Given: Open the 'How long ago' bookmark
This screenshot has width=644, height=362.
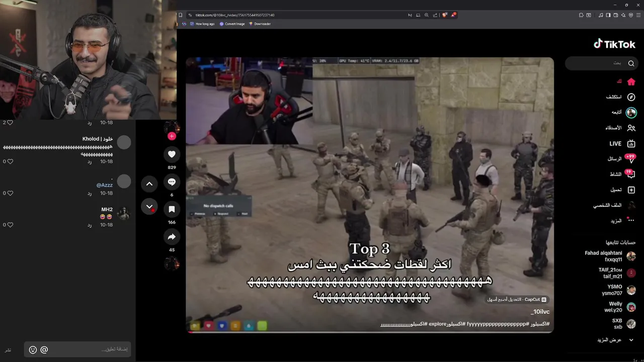Looking at the screenshot, I should pos(202,24).
